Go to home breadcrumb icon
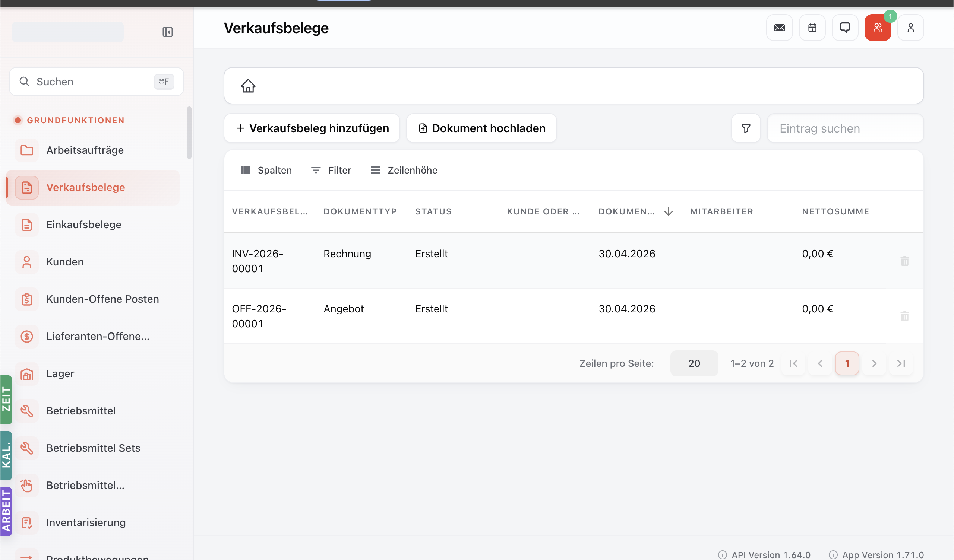This screenshot has height=560, width=954. [x=248, y=86]
